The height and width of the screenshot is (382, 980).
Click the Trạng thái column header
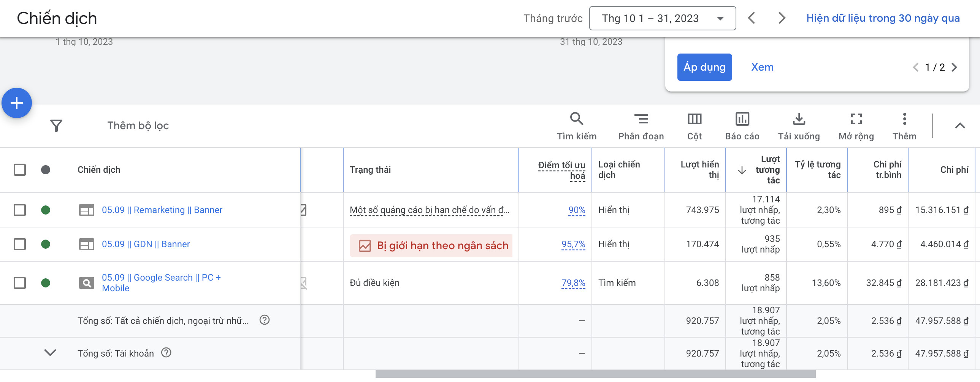pyautogui.click(x=370, y=170)
